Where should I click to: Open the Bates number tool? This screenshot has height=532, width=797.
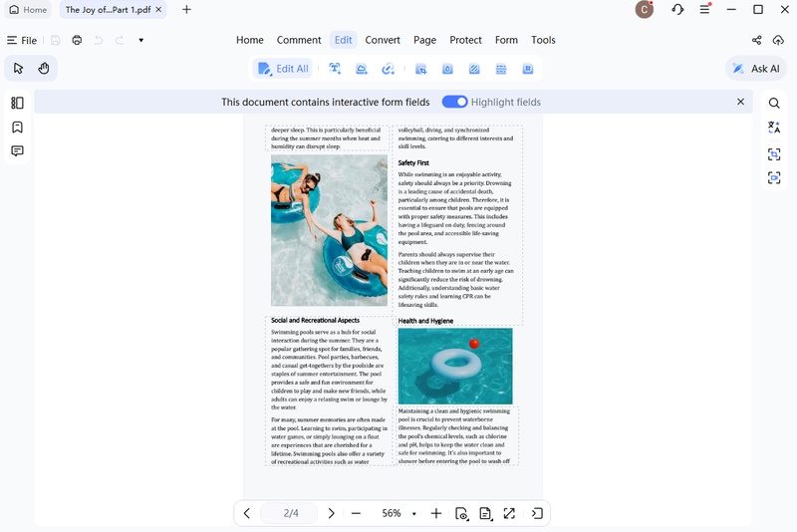[528, 69]
